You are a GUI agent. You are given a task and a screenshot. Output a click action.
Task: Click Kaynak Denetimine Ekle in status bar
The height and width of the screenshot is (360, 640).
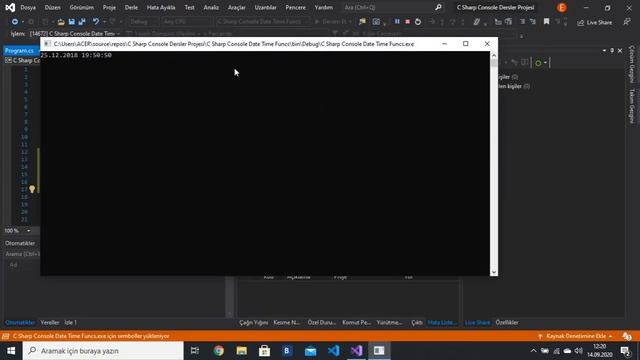576,336
